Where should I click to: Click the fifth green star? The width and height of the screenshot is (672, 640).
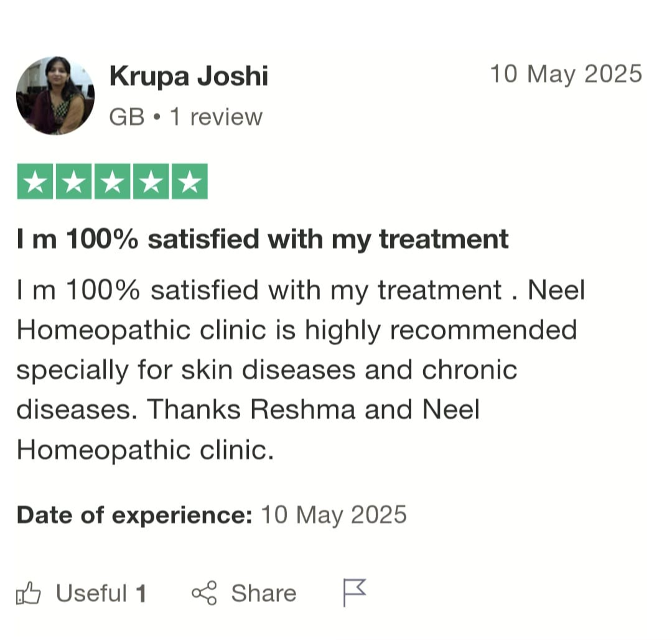coord(190,182)
